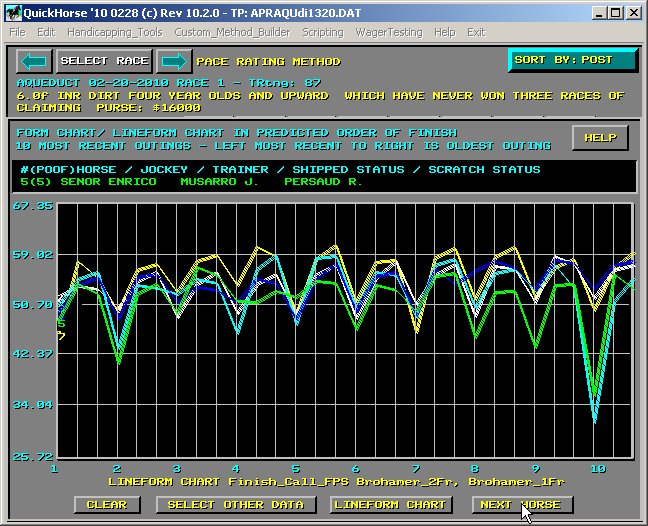Click the QuickHorse title bar app icon
This screenshot has height=526, width=648.
pyautogui.click(x=12, y=12)
